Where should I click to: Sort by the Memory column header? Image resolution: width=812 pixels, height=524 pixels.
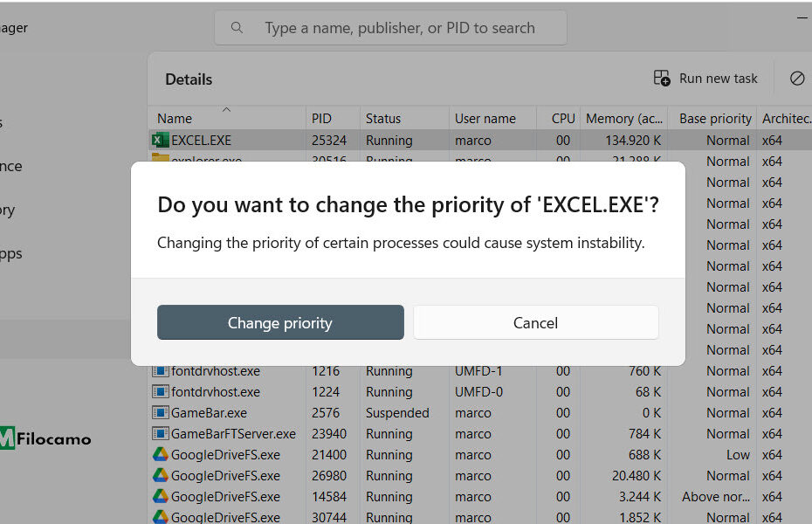click(624, 119)
